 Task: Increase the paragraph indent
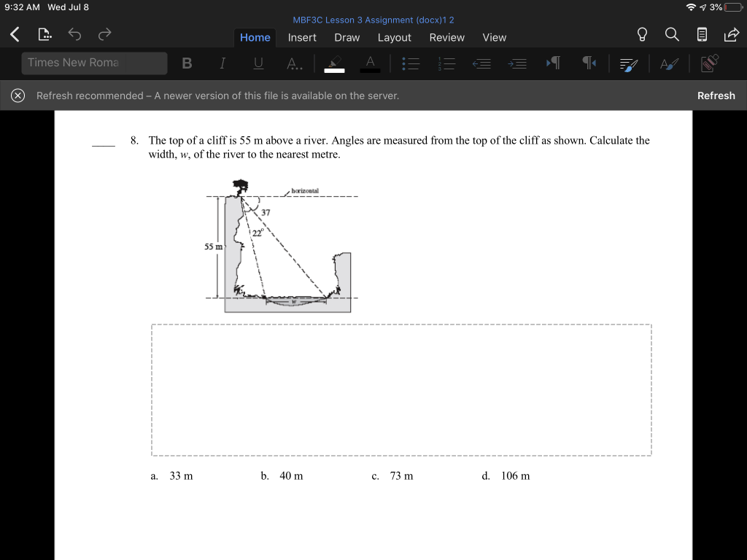tap(517, 64)
